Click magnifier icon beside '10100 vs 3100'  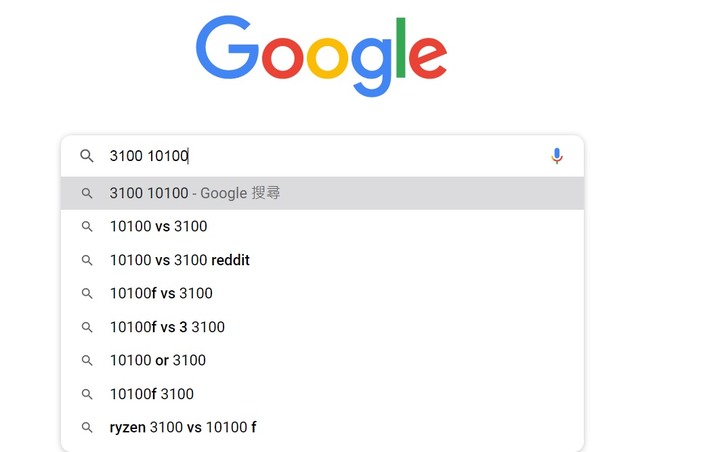coord(87,226)
